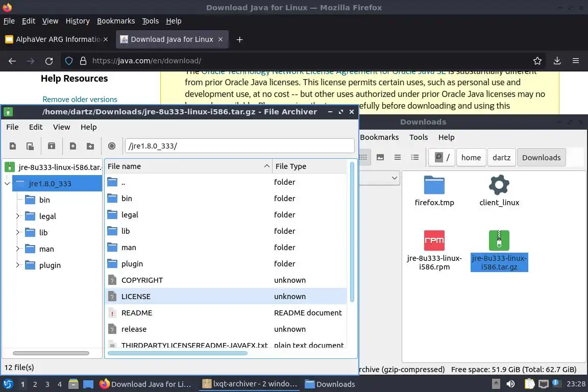Go back in Firefox history
The height and width of the screenshot is (392, 588).
(x=12, y=61)
